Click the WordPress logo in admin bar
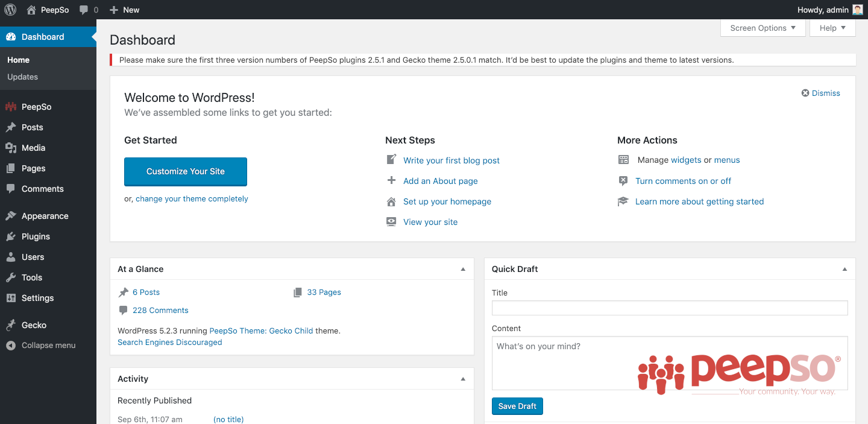The image size is (868, 424). point(10,10)
